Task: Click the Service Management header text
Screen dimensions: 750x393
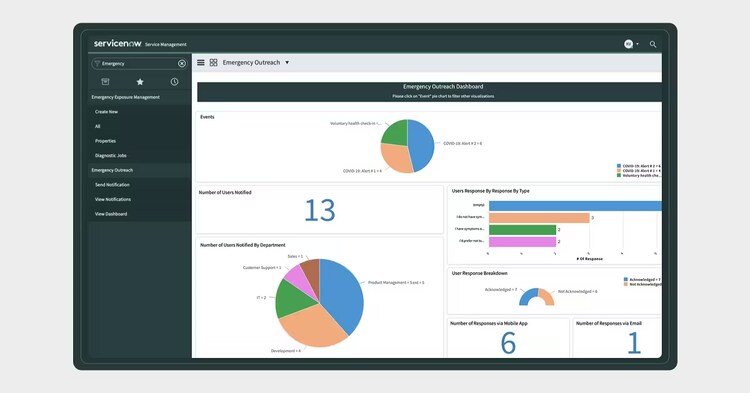Action: [x=166, y=44]
